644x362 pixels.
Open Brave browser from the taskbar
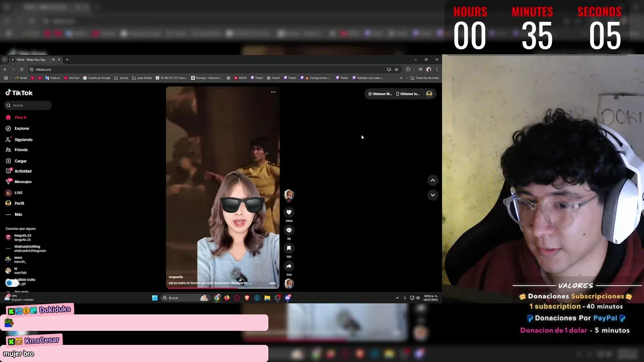[x=247, y=298]
